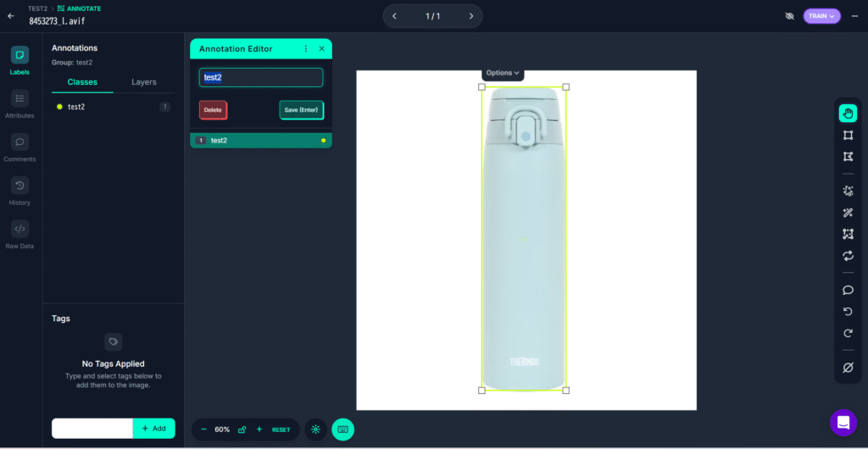Click the tag name input field
Viewport: 868px width, 449px height.
point(92,429)
